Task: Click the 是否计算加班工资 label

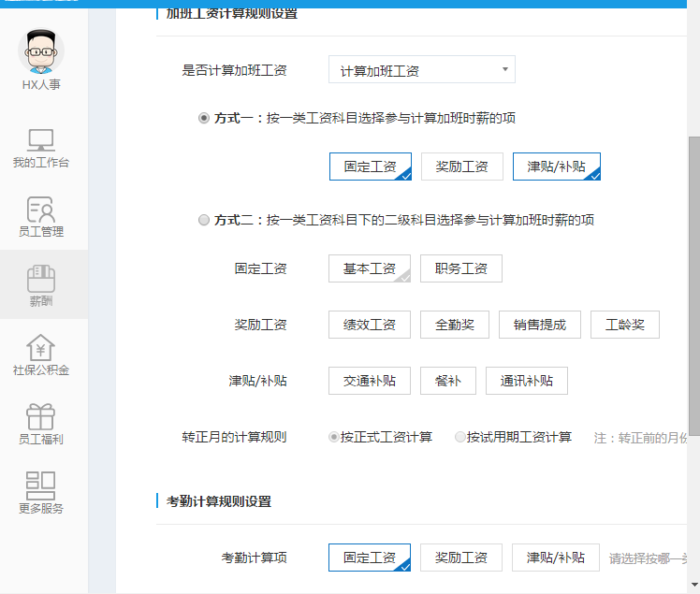Action: coord(234,70)
